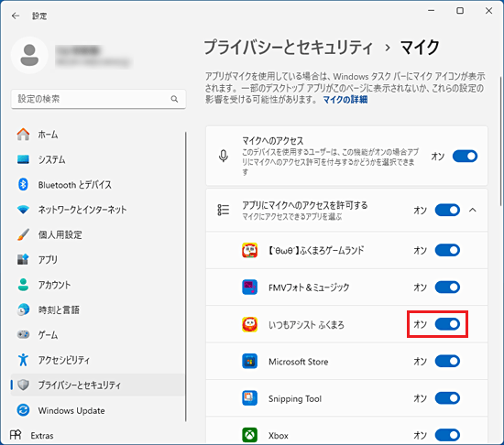This screenshot has height=445, width=504.
Task: Open システム settings category
Action: click(98, 159)
